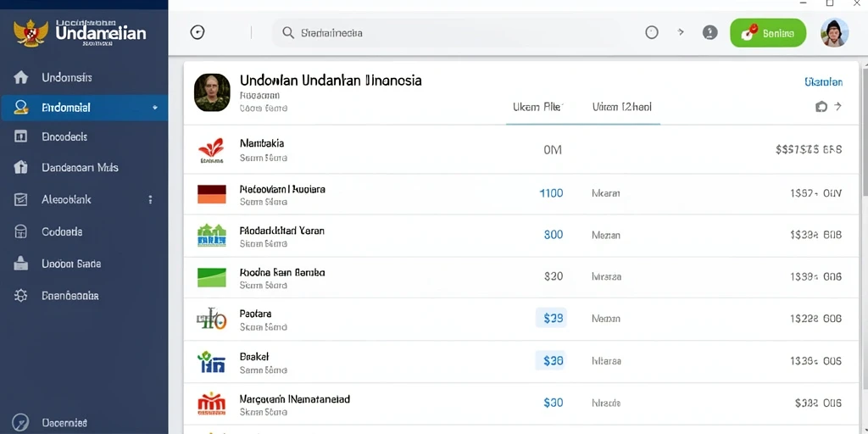Image resolution: width=868 pixels, height=434 pixels.
Task: Open the Undomsits home icon
Action: coord(20,77)
